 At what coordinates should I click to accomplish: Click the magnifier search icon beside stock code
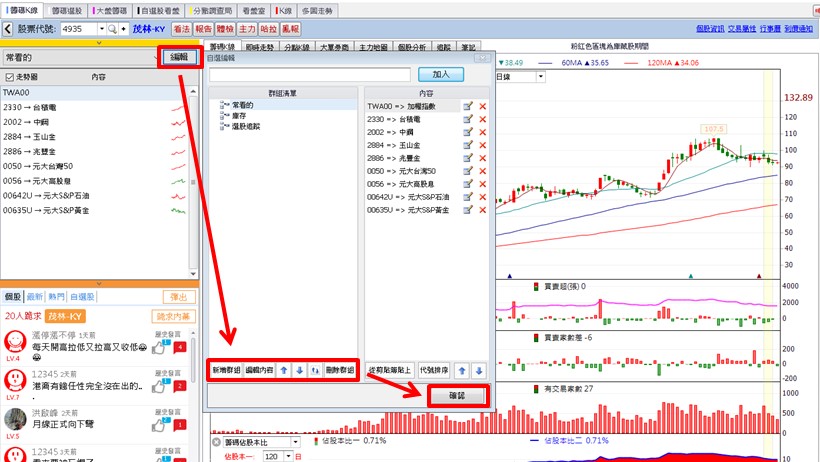(112, 30)
